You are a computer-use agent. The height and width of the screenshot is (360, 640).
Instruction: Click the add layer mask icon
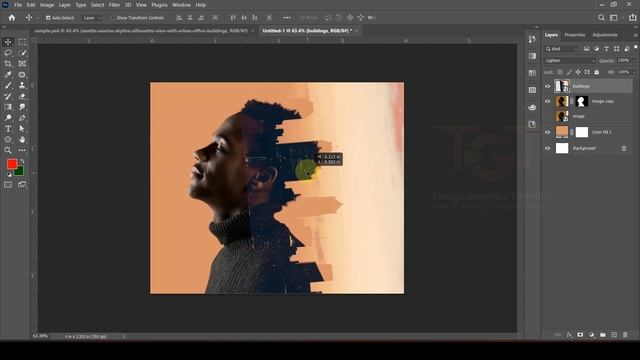point(580,335)
